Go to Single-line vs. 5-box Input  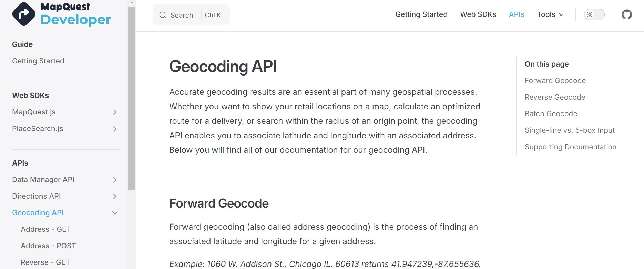(570, 130)
